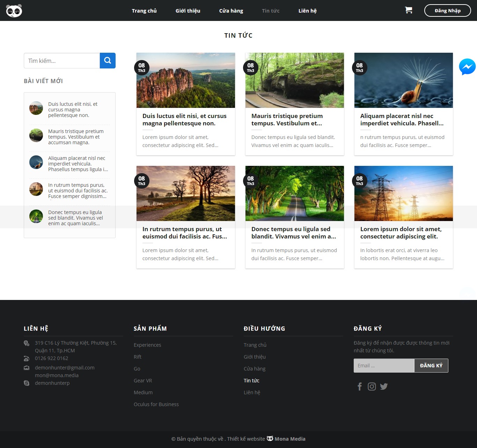Screen dimensions: 477x448
Task: Open article title Donec tempus eu ligula sed
Action: click(294, 233)
